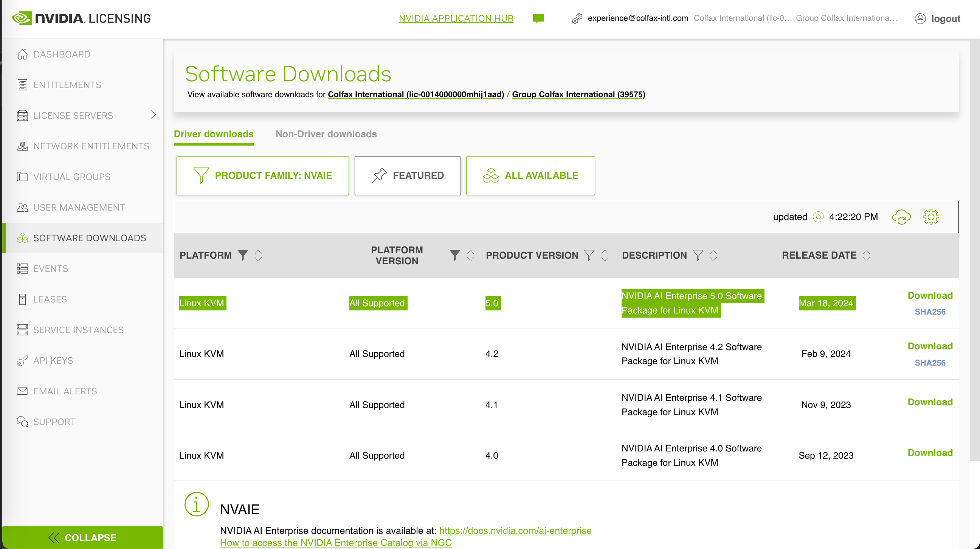Click the Software Downloads cubes icon
Viewport: 980px width, 549px height.
(x=22, y=238)
